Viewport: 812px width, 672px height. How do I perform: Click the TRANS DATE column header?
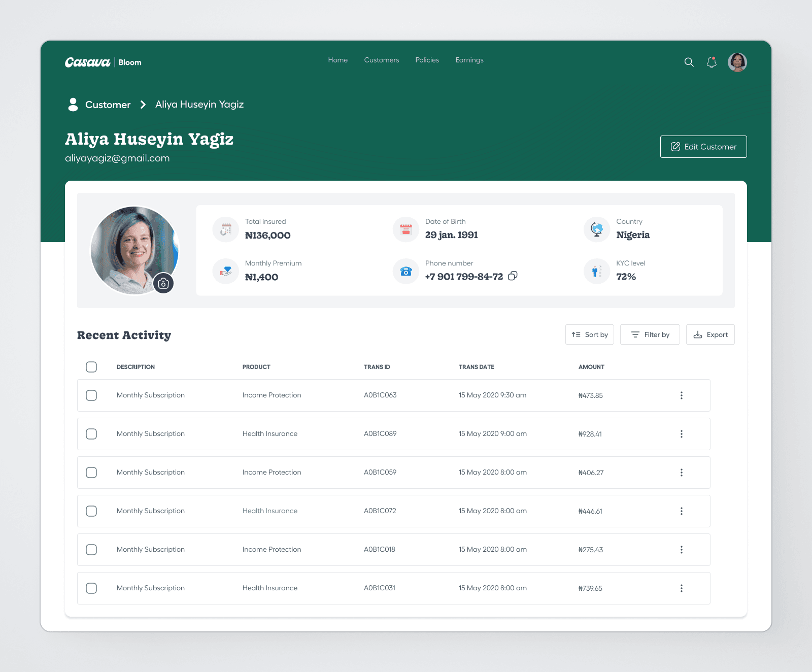coord(477,367)
